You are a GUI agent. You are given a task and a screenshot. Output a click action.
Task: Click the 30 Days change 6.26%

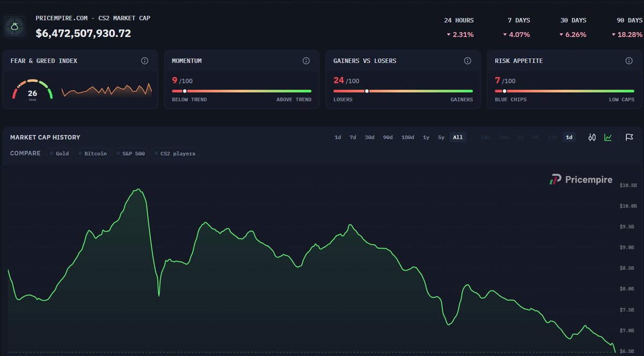click(x=573, y=34)
